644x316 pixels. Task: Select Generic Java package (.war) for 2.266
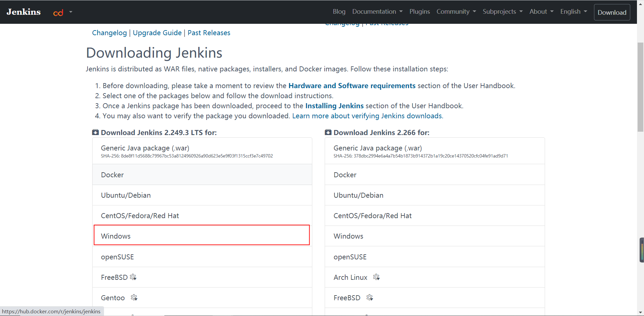coord(435,151)
